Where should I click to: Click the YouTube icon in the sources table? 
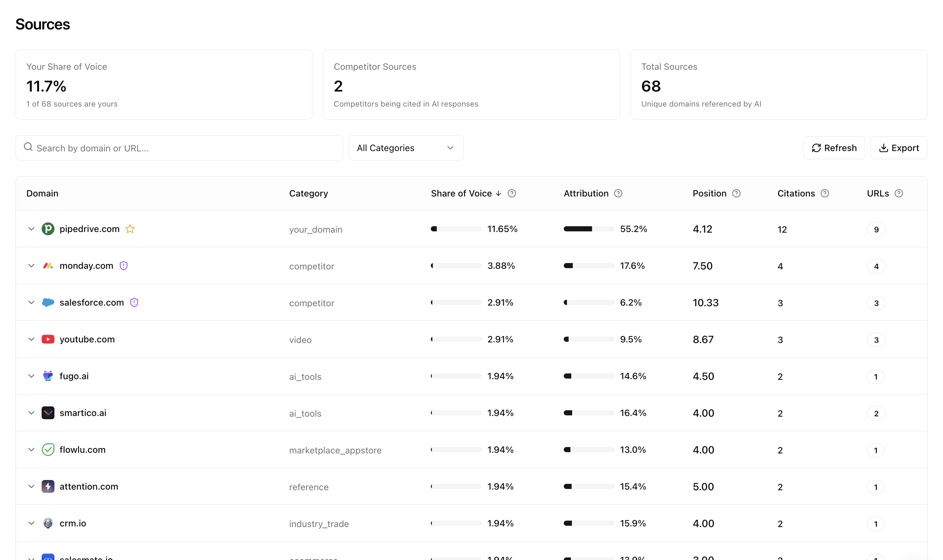[48, 339]
